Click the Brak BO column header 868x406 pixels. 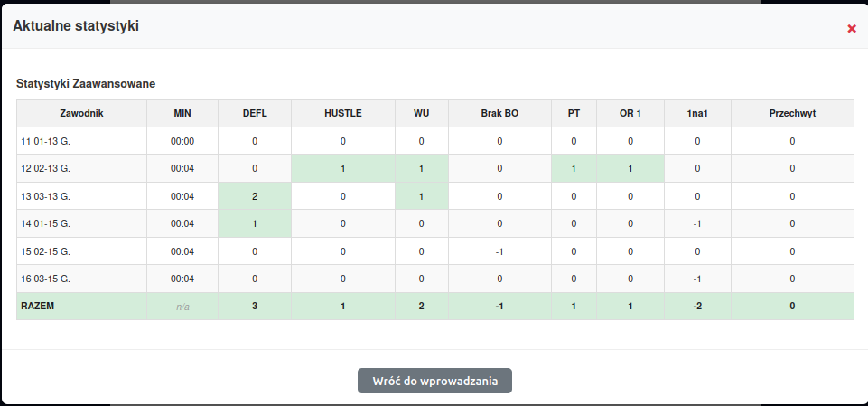pos(499,114)
